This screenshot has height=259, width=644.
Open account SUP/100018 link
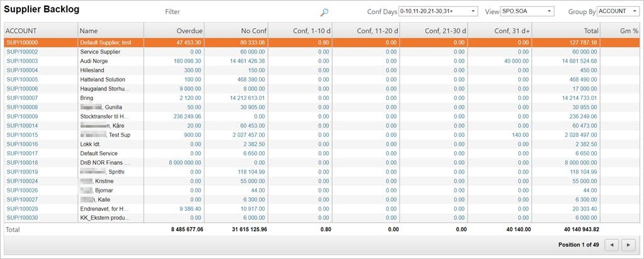[22, 162]
